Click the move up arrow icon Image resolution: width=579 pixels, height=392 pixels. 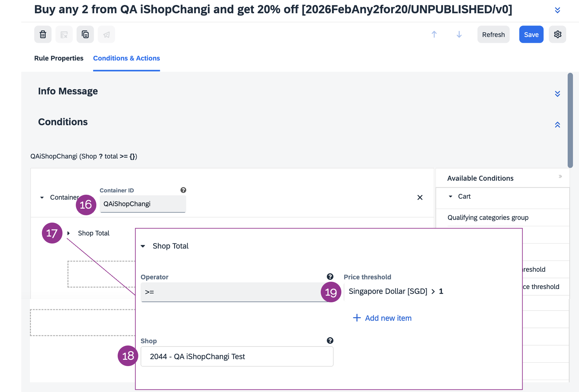pos(434,35)
